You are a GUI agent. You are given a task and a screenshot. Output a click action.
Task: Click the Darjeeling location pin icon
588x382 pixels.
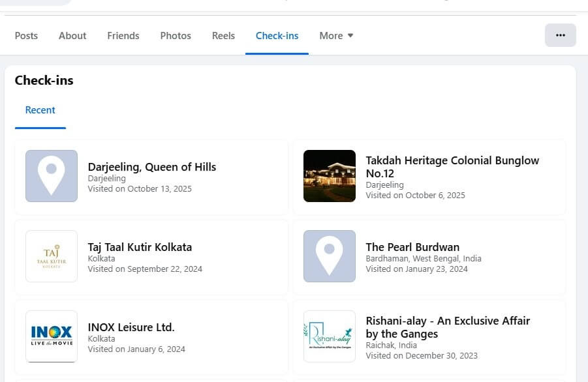(51, 176)
